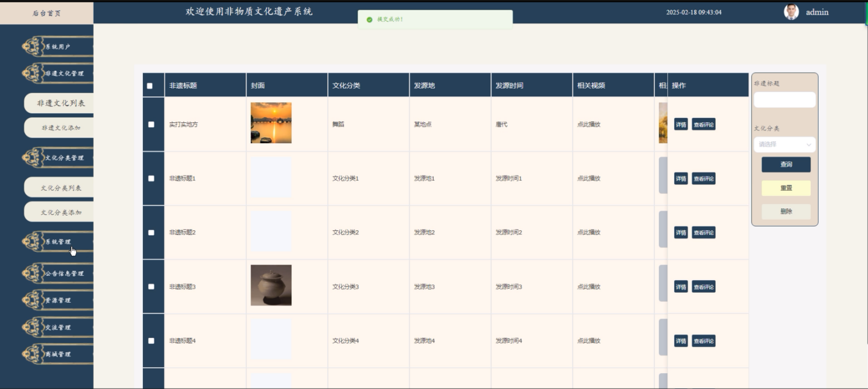Click 详情 for the 非遗标题4 row
Viewport: 868px width, 389px height.
click(681, 341)
